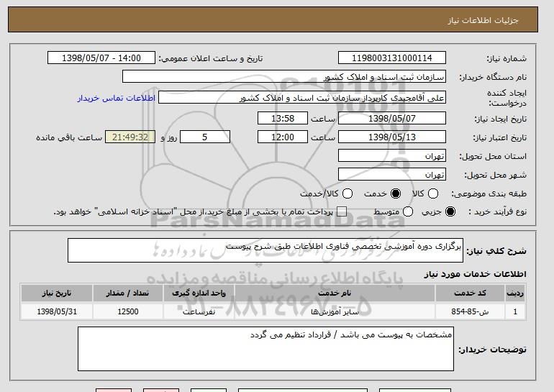Image resolution: width=554 pixels, height=392 pixels.
Task: Click the remaining time field 21:49:32
Action: click(x=130, y=137)
